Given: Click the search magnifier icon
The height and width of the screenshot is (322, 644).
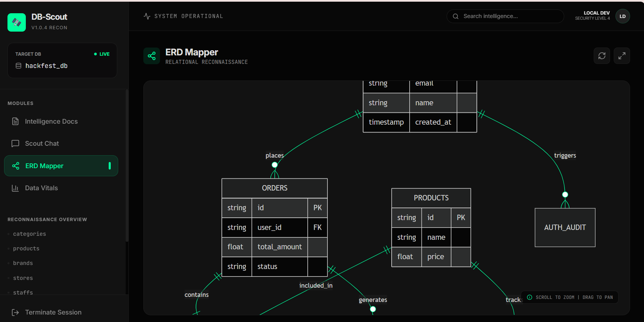Looking at the screenshot, I should [x=455, y=16].
